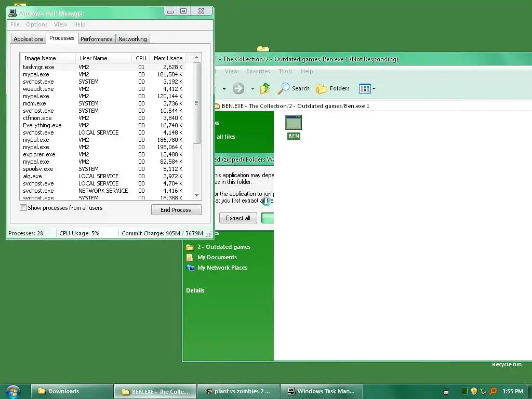The height and width of the screenshot is (399, 532).
Task: Open Search in the Explorer toolbar
Action: click(x=294, y=88)
